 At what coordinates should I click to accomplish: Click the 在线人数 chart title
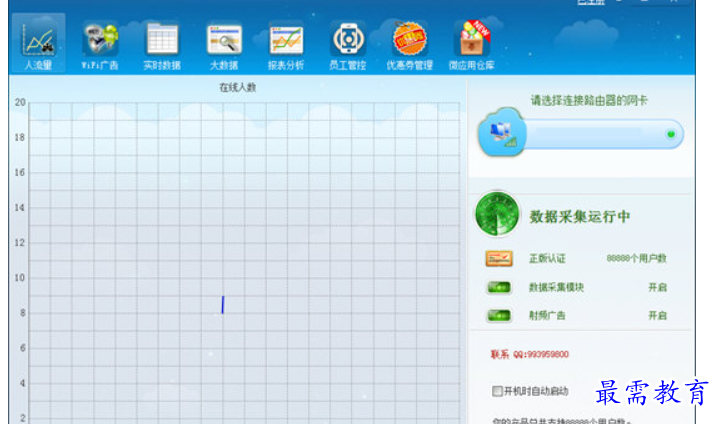[x=237, y=87]
